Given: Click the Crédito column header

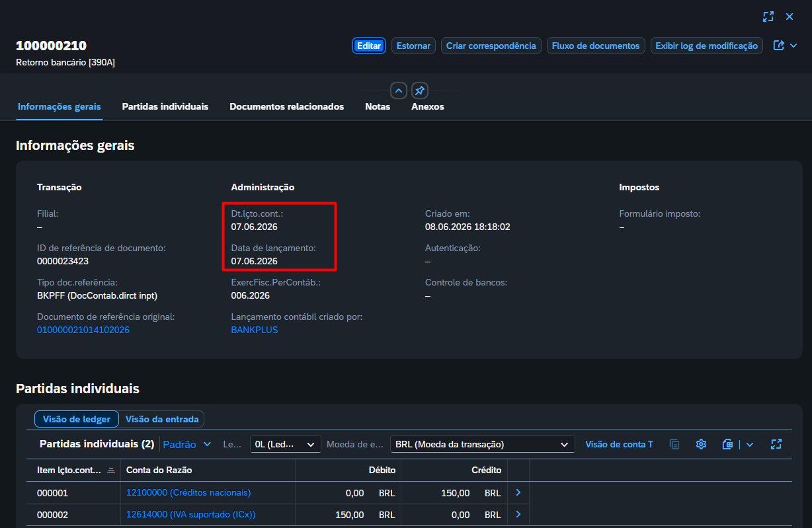Looking at the screenshot, I should click(454, 470).
